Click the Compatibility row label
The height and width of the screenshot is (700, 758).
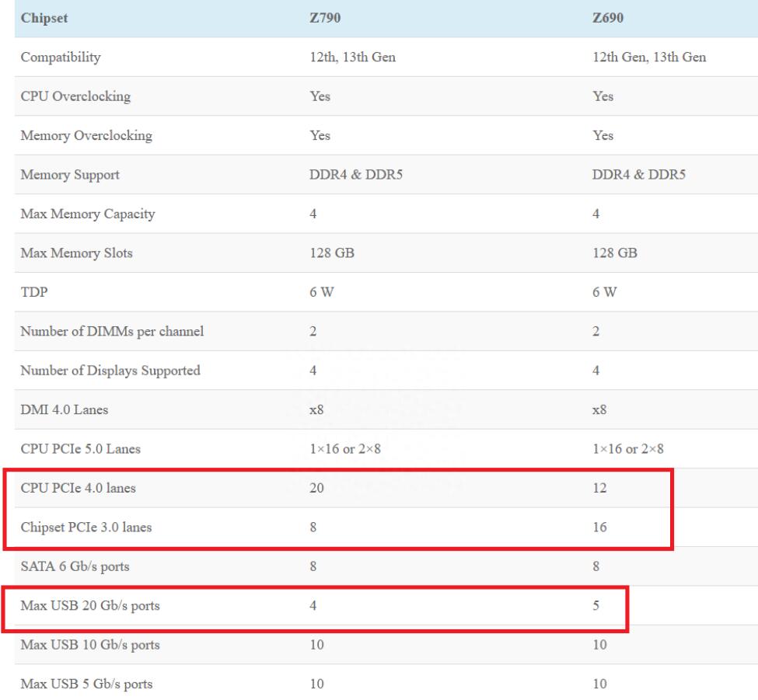click(x=64, y=57)
